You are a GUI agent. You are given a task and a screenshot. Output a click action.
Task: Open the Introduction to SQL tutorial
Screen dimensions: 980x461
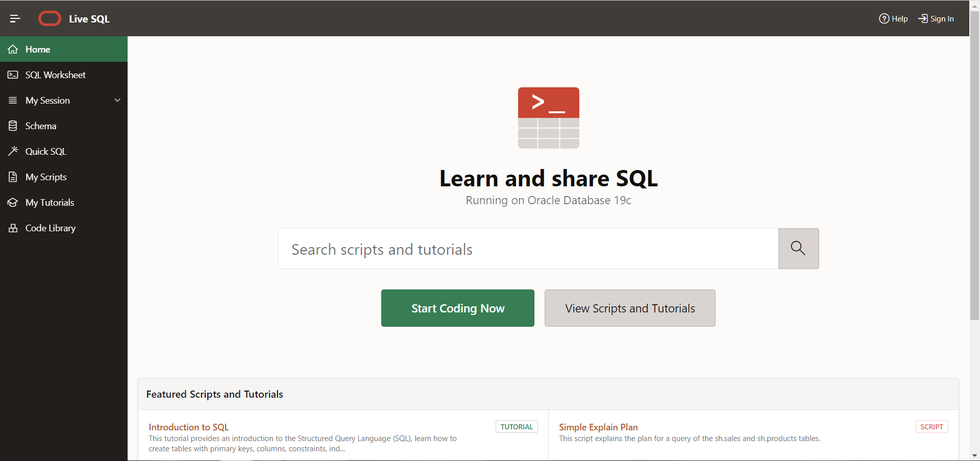(188, 427)
